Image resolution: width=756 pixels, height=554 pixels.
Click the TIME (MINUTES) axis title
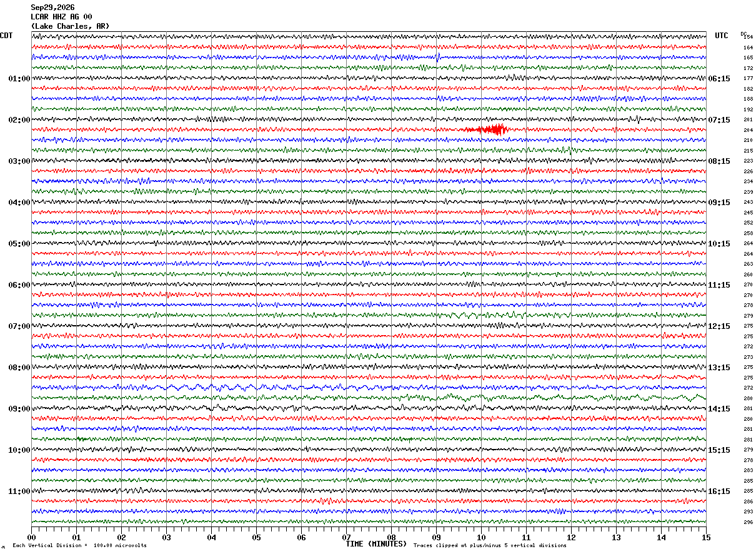click(x=376, y=544)
